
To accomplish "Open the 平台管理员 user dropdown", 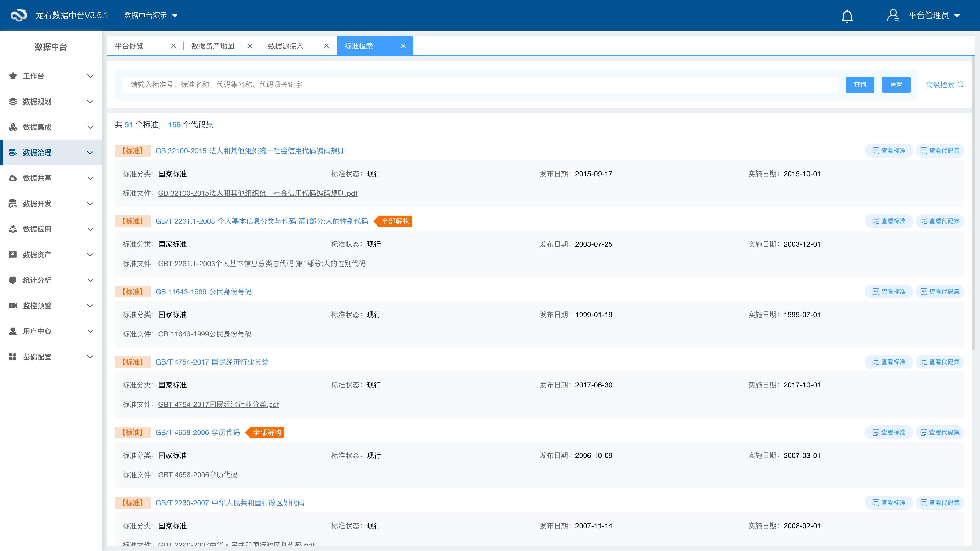I will pyautogui.click(x=934, y=15).
